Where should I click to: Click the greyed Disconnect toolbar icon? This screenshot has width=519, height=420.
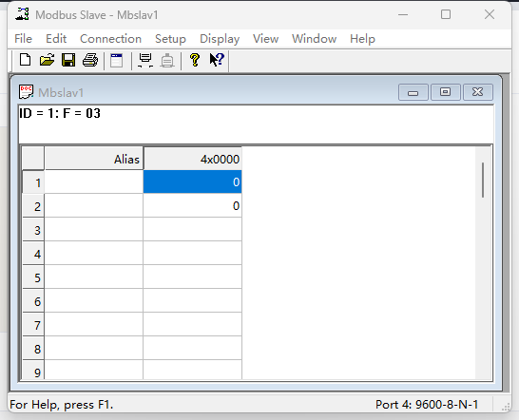pyautogui.click(x=167, y=60)
